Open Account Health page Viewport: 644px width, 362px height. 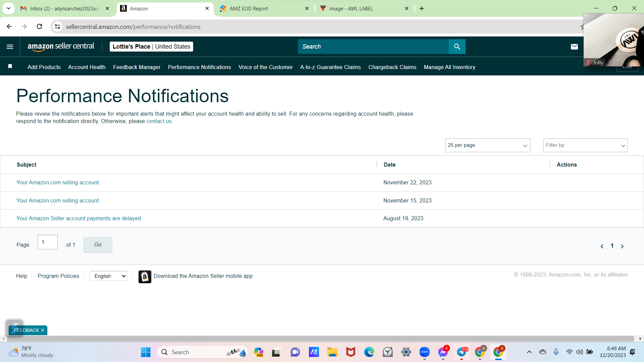[87, 67]
